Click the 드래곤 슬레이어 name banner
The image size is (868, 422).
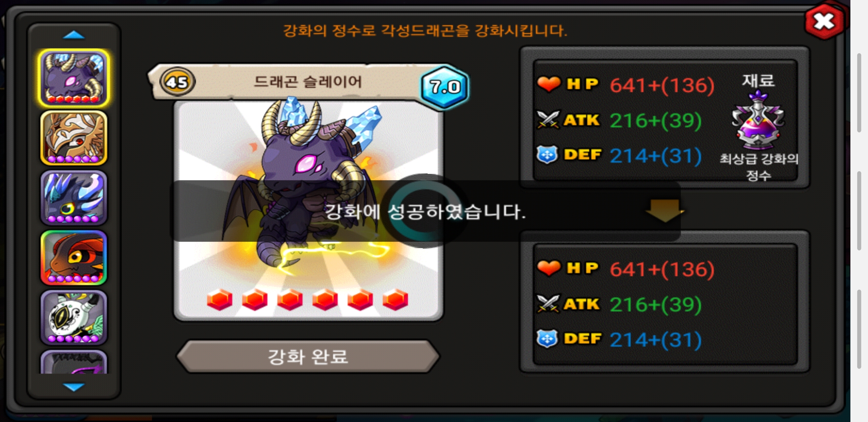point(308,82)
